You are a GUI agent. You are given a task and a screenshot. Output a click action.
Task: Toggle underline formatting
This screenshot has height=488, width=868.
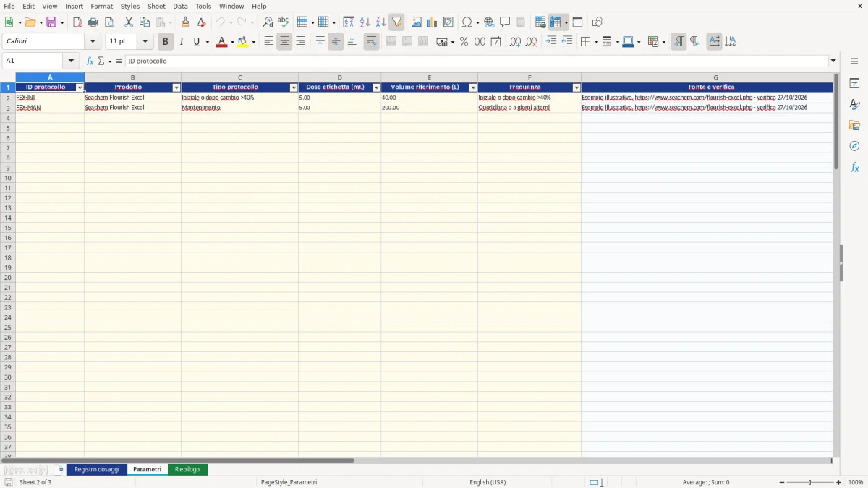pos(196,42)
